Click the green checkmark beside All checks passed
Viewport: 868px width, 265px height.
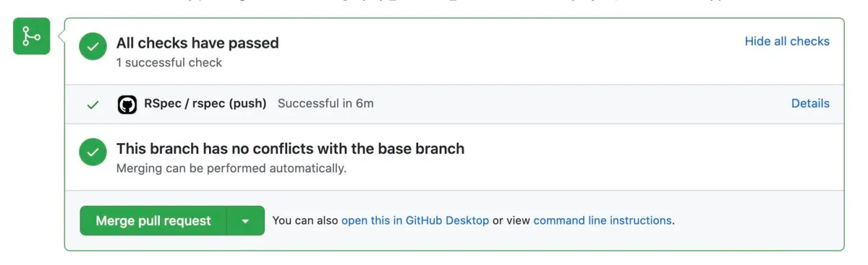pyautogui.click(x=93, y=47)
